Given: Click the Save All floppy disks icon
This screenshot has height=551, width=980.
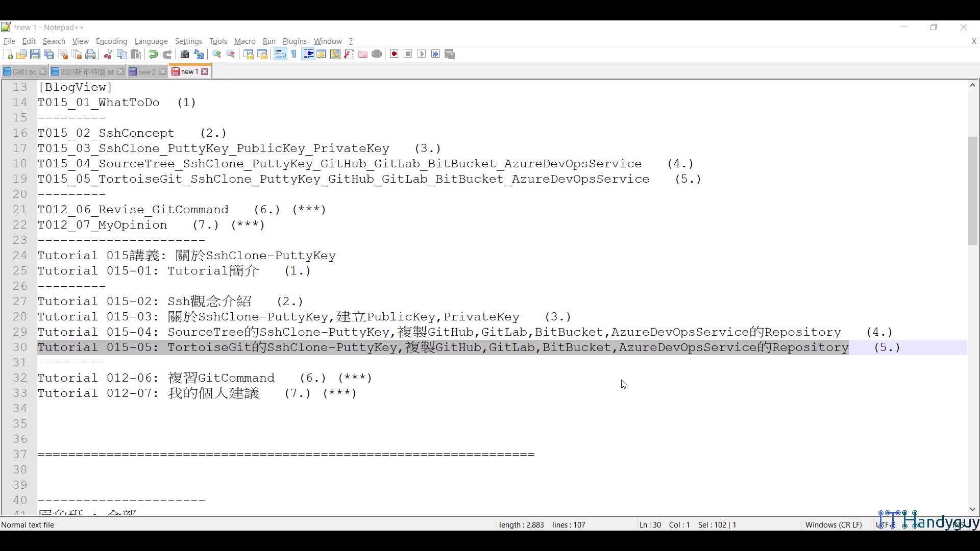Looking at the screenshot, I should pos(49,54).
